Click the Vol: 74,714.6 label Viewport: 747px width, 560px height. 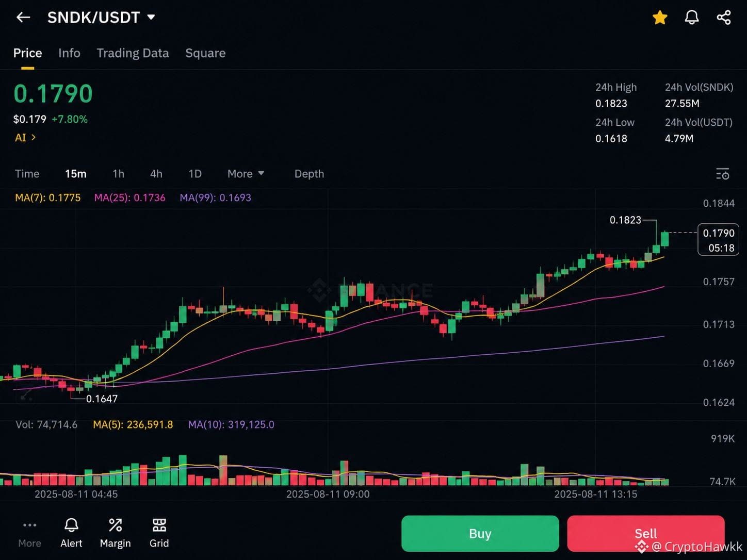[x=46, y=425]
